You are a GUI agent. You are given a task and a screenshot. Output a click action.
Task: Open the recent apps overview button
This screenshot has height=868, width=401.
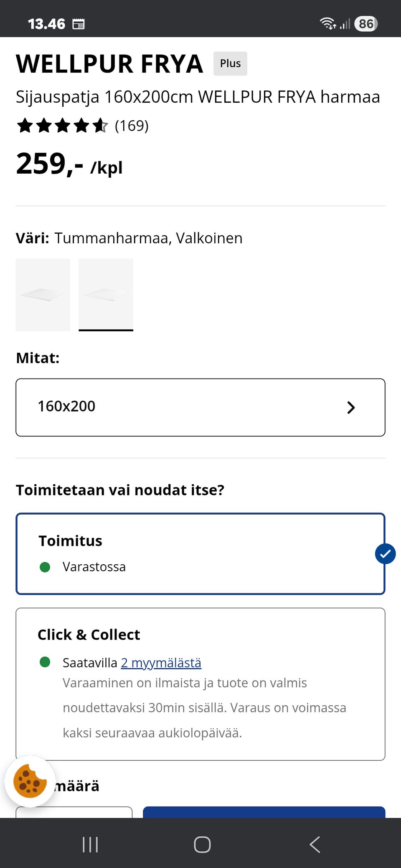click(x=90, y=844)
